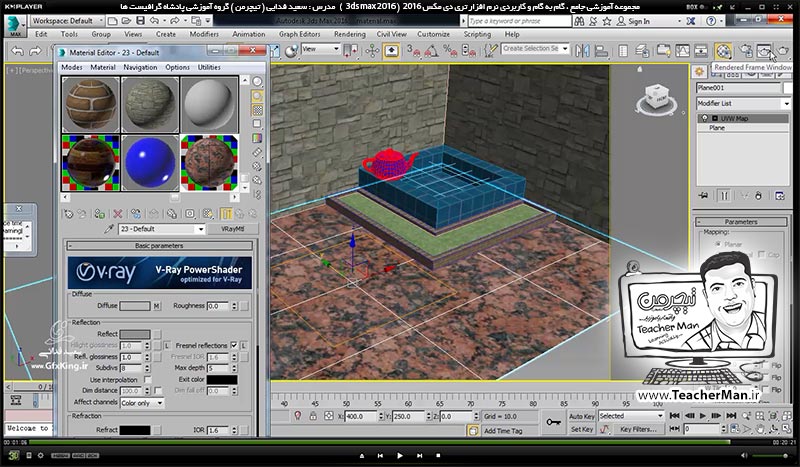Click Open File icon in quick access toolbar

[x=126, y=21]
